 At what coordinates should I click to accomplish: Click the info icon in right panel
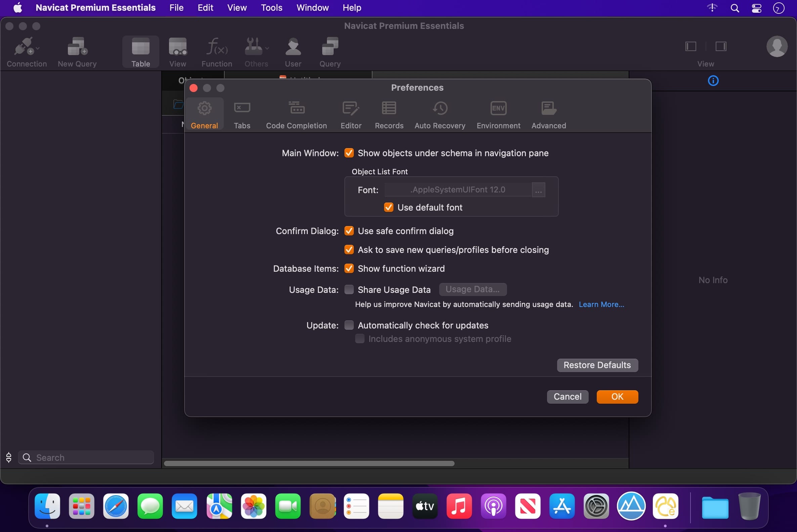(x=713, y=81)
